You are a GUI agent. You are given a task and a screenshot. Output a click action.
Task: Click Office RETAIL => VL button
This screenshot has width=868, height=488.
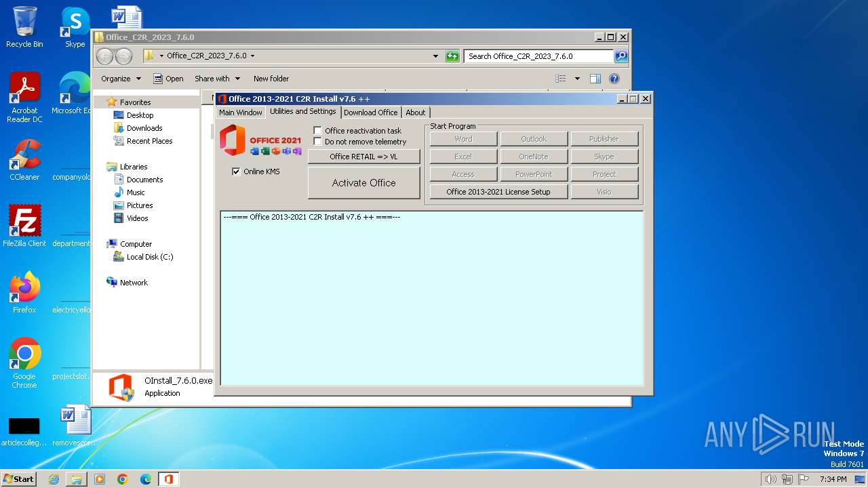pyautogui.click(x=364, y=157)
